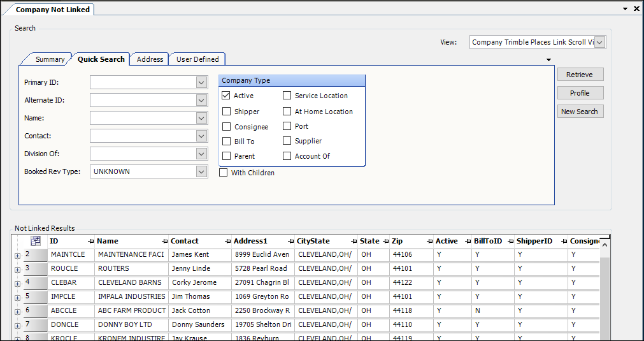Click the pin icon on the Address1 column
Screen dimensions: 644x341
[290, 242]
